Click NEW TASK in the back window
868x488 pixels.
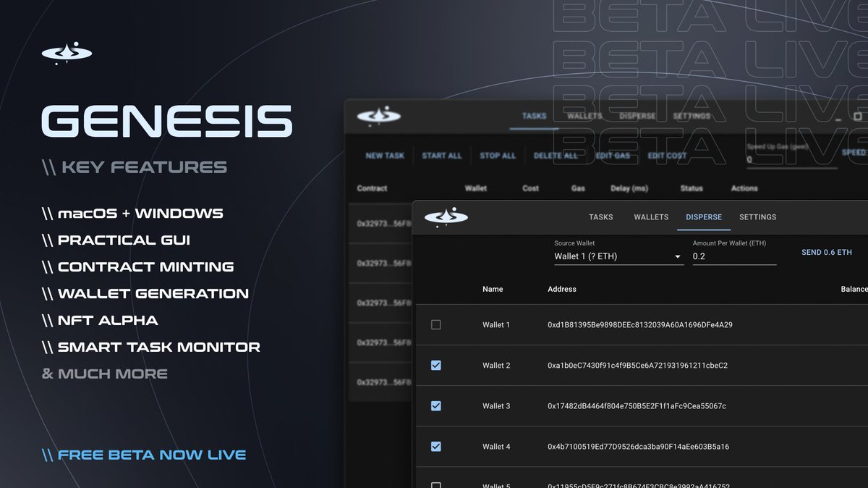385,156
